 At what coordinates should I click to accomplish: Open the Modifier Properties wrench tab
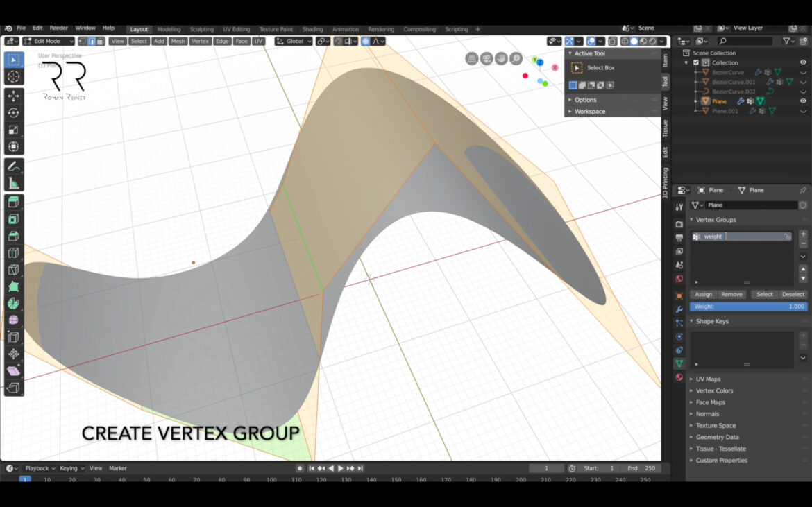(679, 310)
